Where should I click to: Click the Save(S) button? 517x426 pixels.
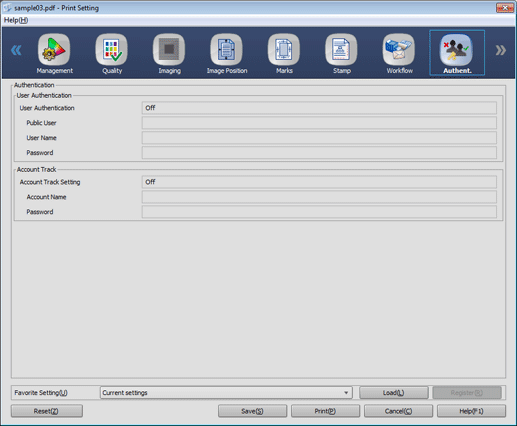(x=252, y=411)
